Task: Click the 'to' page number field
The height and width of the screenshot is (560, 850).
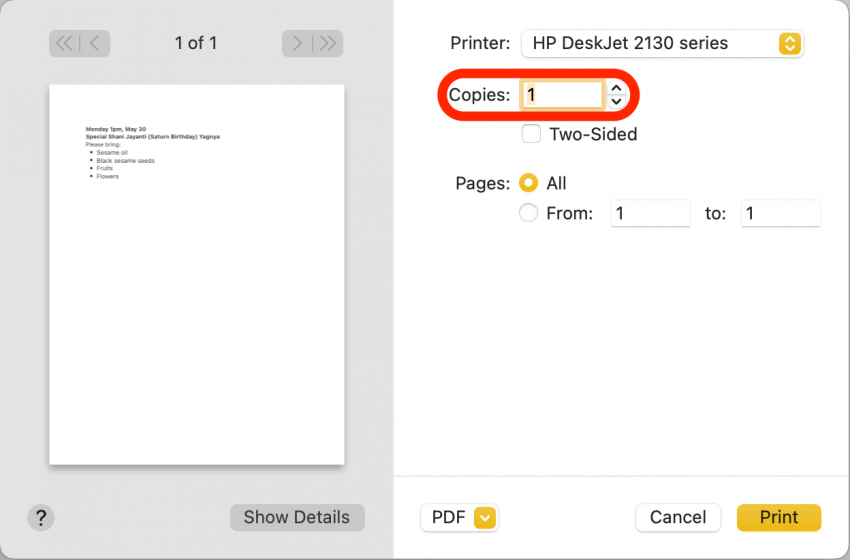Action: tap(780, 213)
